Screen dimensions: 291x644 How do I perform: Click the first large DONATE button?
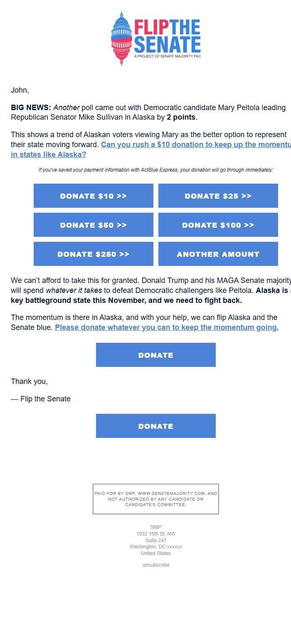pos(155,355)
